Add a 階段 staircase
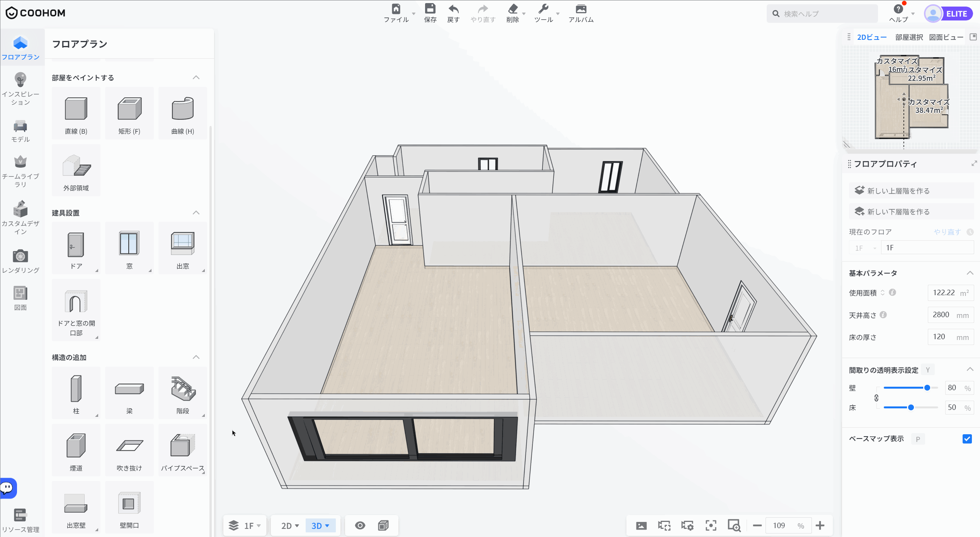 pos(183,393)
